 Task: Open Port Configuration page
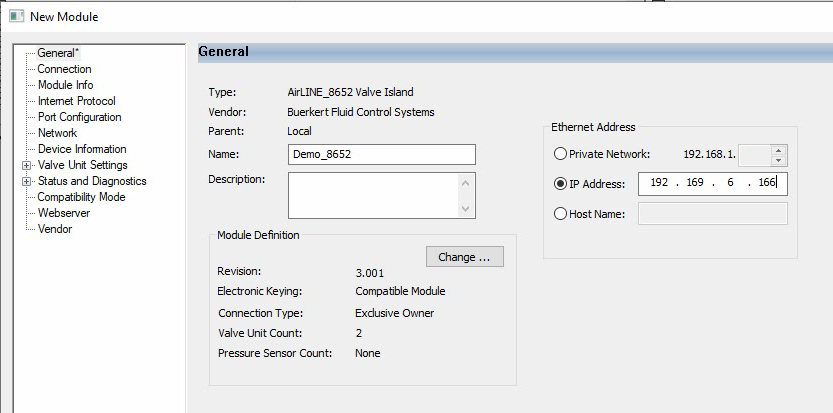coord(80,117)
